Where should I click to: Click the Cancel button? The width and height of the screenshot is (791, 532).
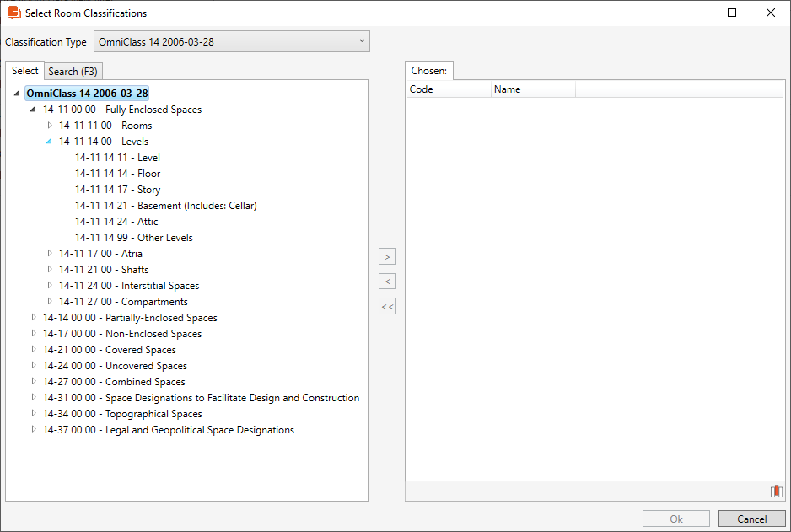[751, 518]
